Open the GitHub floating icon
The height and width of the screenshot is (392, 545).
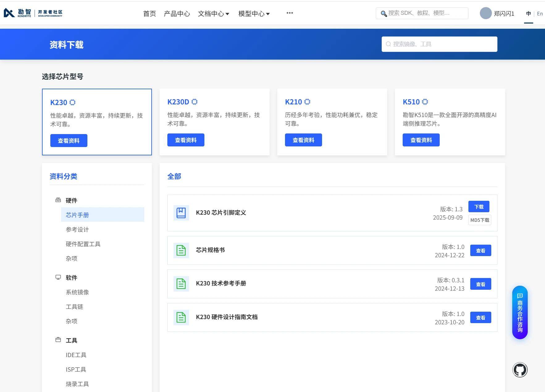click(520, 370)
